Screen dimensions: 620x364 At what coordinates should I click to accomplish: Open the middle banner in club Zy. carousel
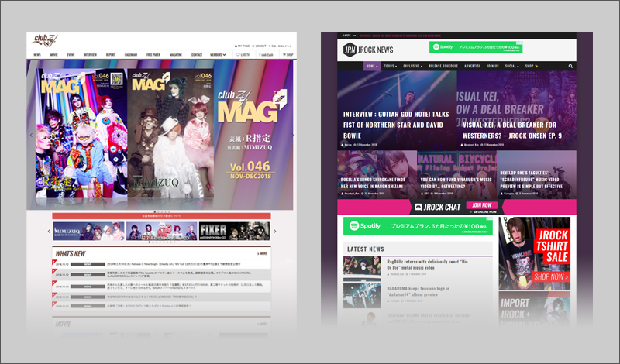(x=161, y=231)
